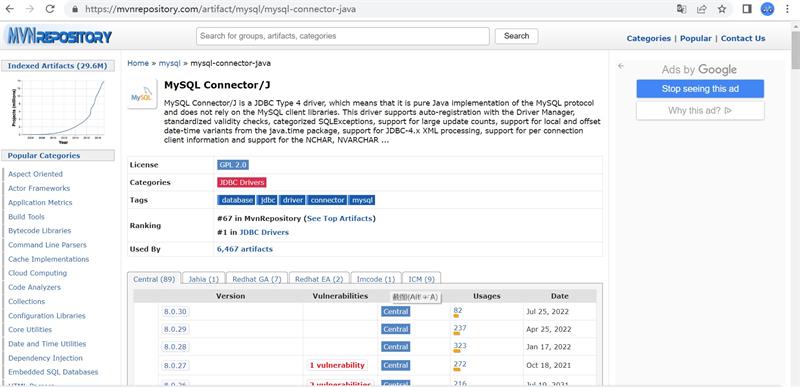Screen dimensions: 800x387
Task: Switch to the Redhat GA (7) tab
Action: coord(257,279)
